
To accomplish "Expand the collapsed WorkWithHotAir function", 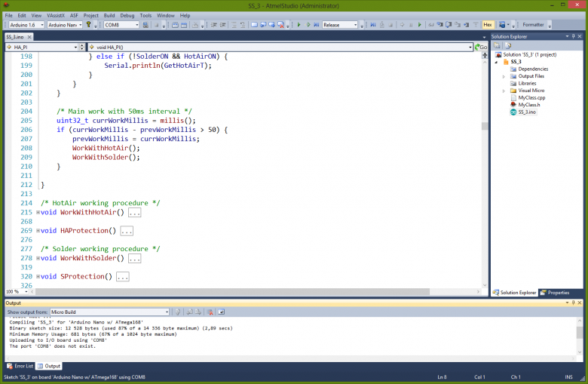I will coord(38,213).
